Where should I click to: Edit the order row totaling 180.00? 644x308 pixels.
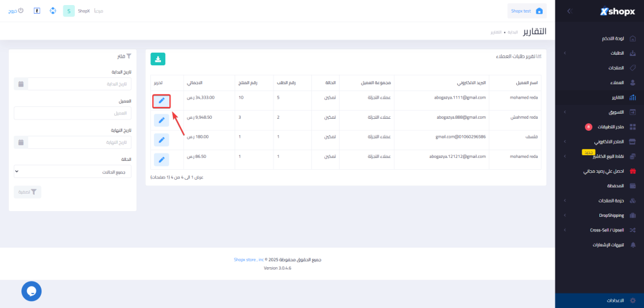pos(161,140)
